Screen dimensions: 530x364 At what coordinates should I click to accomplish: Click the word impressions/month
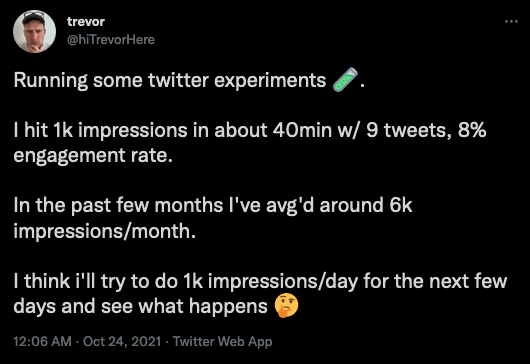point(105,231)
